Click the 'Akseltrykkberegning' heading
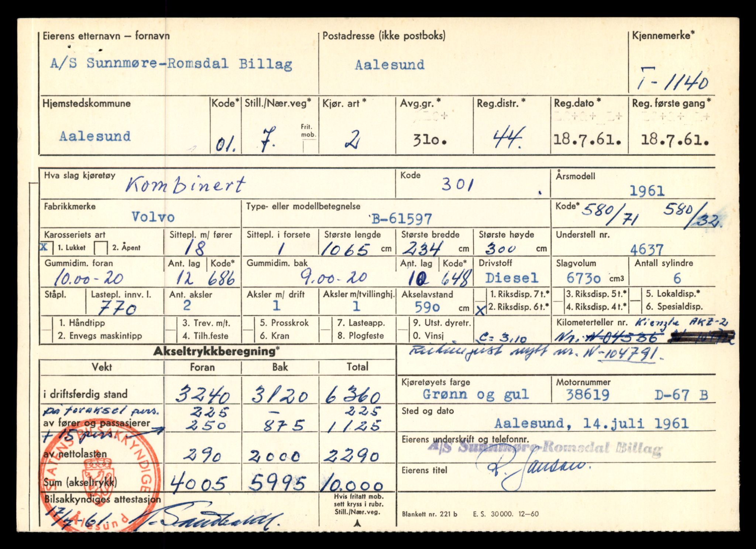The height and width of the screenshot is (549, 756). [x=216, y=351]
